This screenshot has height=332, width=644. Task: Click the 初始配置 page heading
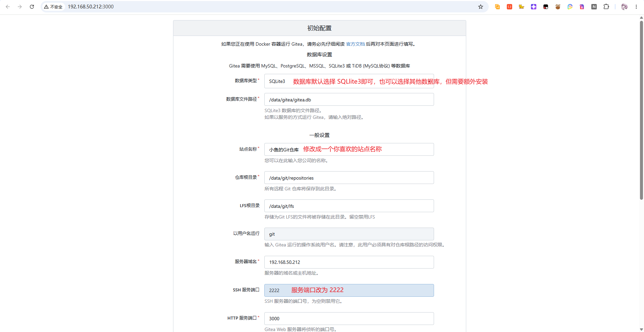tap(319, 28)
